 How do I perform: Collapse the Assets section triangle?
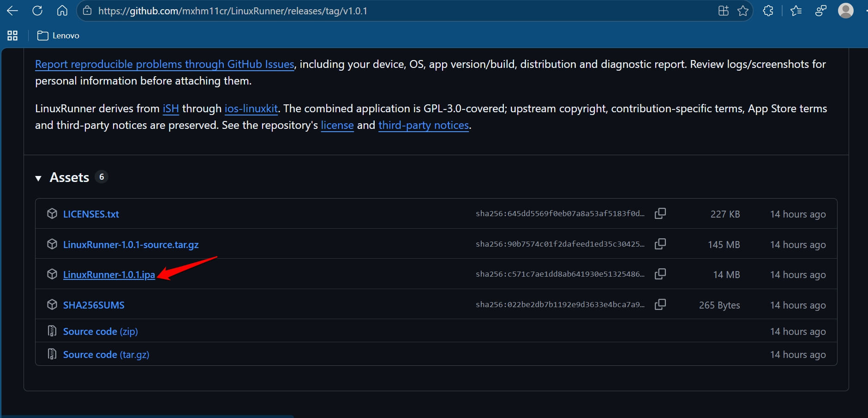38,178
